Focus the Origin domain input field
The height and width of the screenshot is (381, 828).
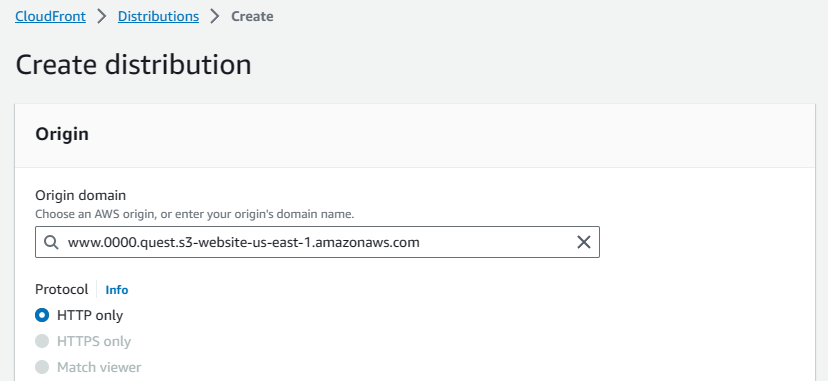point(317,242)
